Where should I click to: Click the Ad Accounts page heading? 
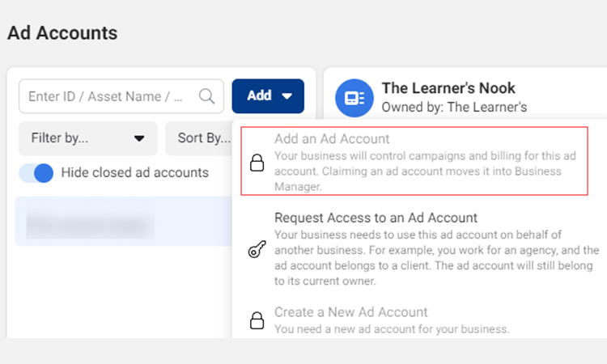[62, 33]
